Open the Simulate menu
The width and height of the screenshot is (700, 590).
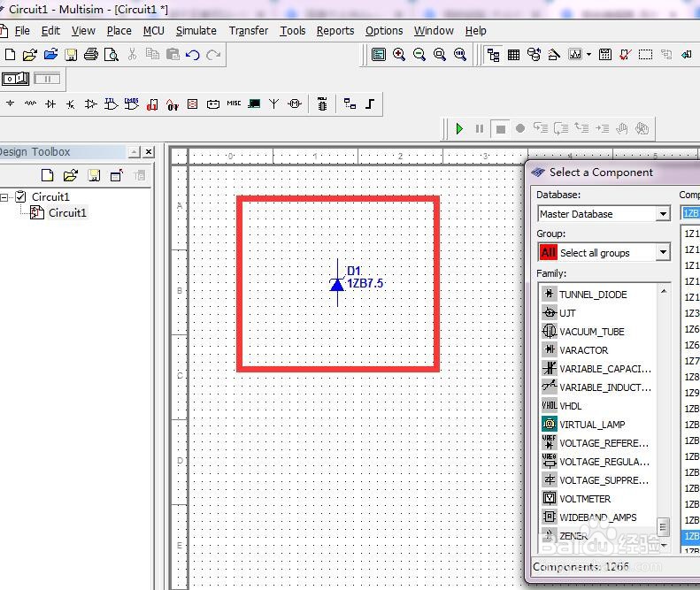pos(196,31)
